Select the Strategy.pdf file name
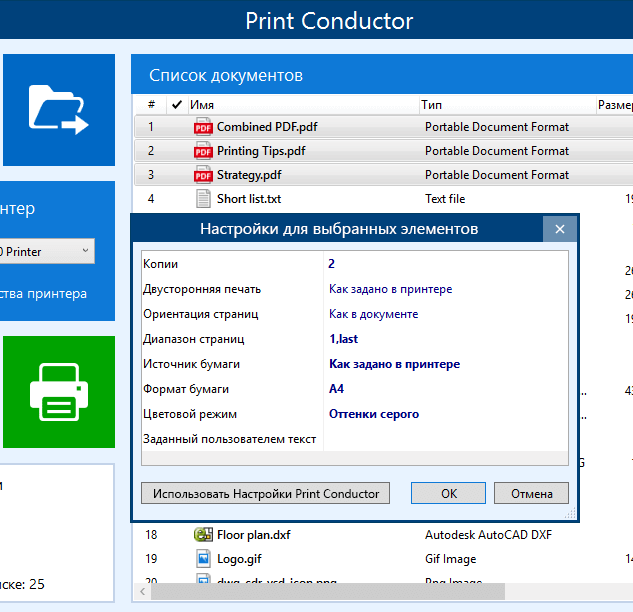Image resolution: width=633 pixels, height=612 pixels. pyautogui.click(x=249, y=175)
